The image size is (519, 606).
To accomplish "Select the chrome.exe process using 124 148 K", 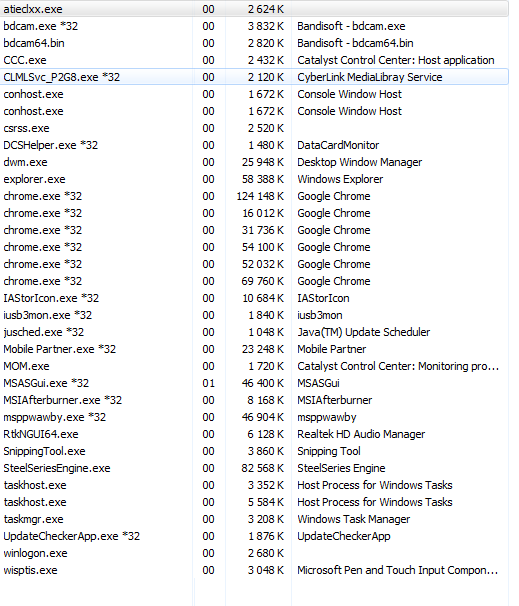I will [254, 196].
